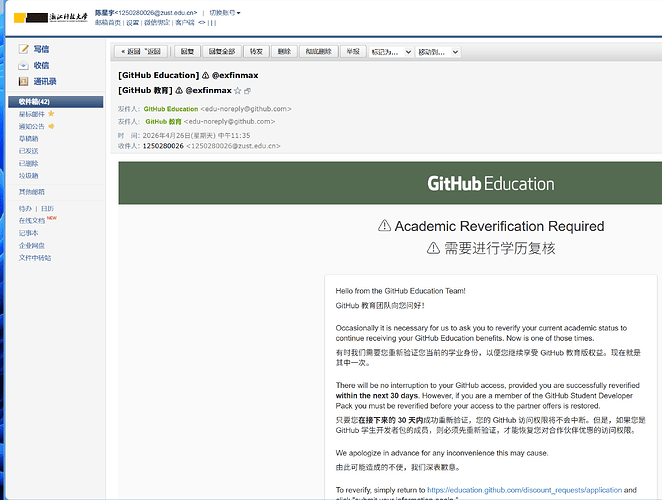Screen dimensions: 662x500
Task: Open the 星标邮件 starred mail folder
Action: pyautogui.click(x=32, y=114)
